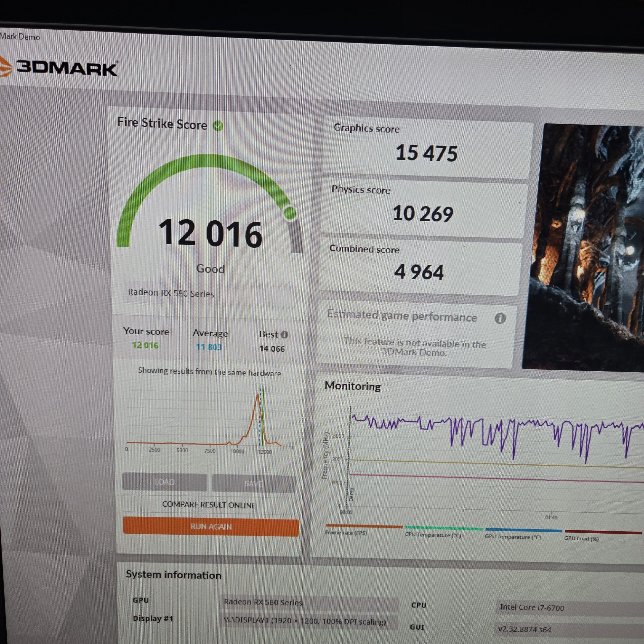Click the Radeon RX 580 Series label
644x644 pixels.
(x=171, y=293)
